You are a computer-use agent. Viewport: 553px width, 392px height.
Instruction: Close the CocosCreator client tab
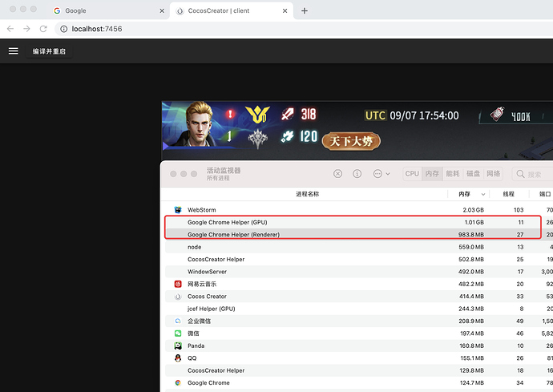pos(285,11)
